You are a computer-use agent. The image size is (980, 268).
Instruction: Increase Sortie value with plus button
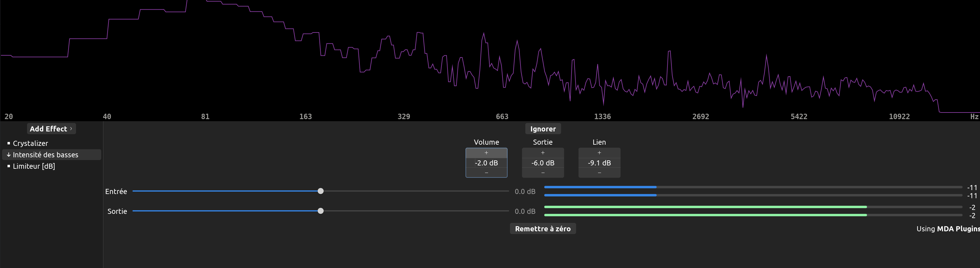pos(543,153)
